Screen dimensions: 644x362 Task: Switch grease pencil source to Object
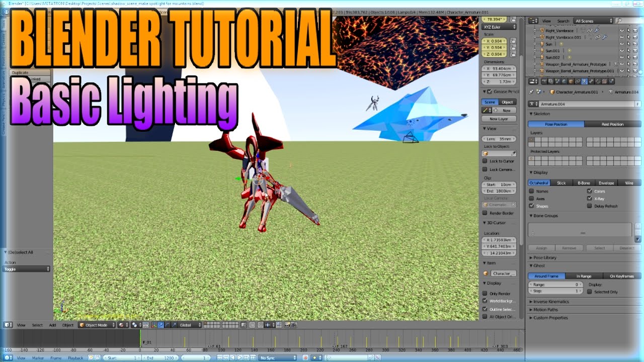coord(507,102)
